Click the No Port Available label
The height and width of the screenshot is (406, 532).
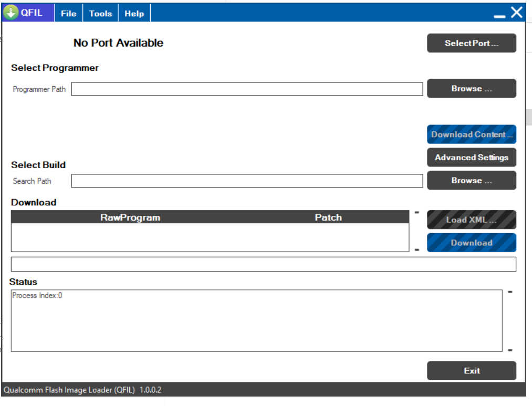click(118, 43)
